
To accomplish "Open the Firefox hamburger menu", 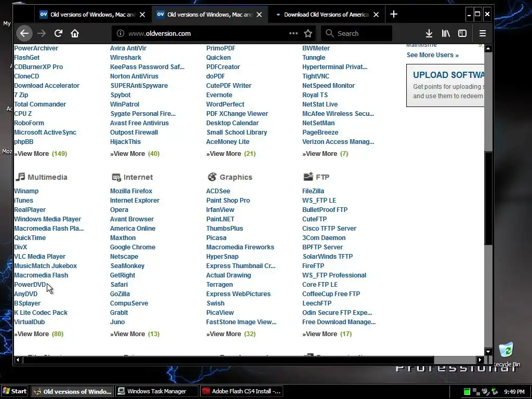I will pos(483,33).
